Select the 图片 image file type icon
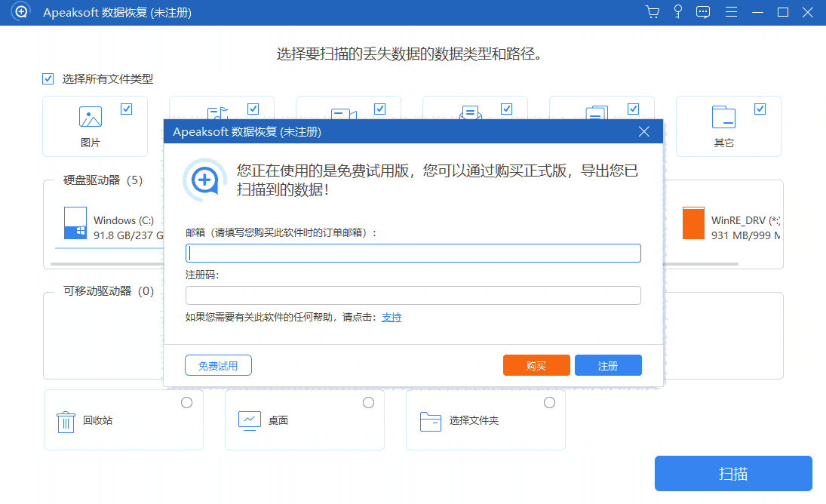826x504 pixels. (x=90, y=117)
